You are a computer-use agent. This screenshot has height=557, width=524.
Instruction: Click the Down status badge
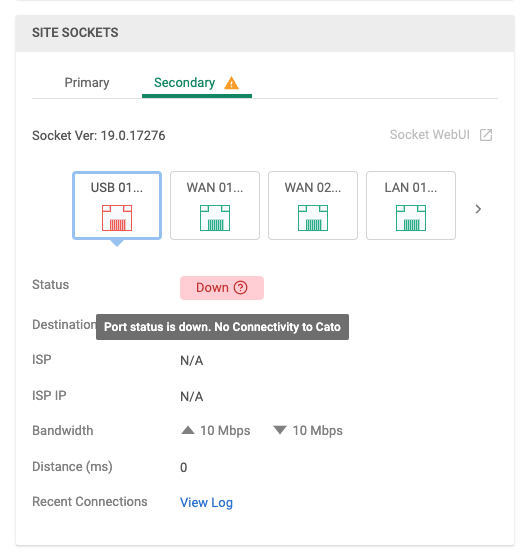coord(222,288)
